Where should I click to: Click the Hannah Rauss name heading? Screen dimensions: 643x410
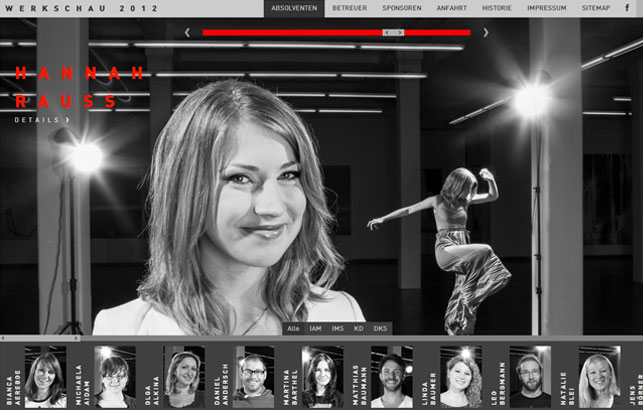tap(79, 87)
